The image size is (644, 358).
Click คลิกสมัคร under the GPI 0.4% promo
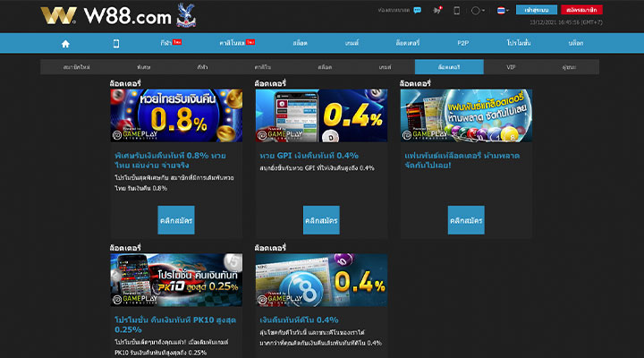pyautogui.click(x=321, y=220)
